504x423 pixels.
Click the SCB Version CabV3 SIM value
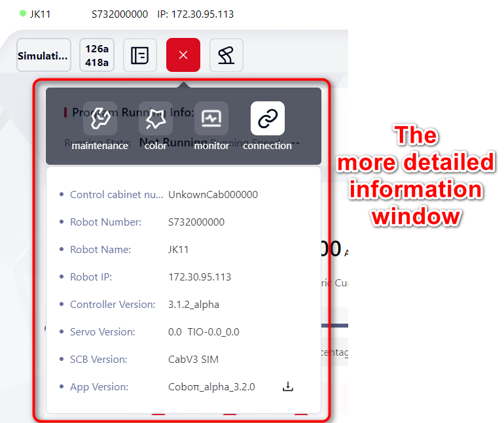coord(193,360)
